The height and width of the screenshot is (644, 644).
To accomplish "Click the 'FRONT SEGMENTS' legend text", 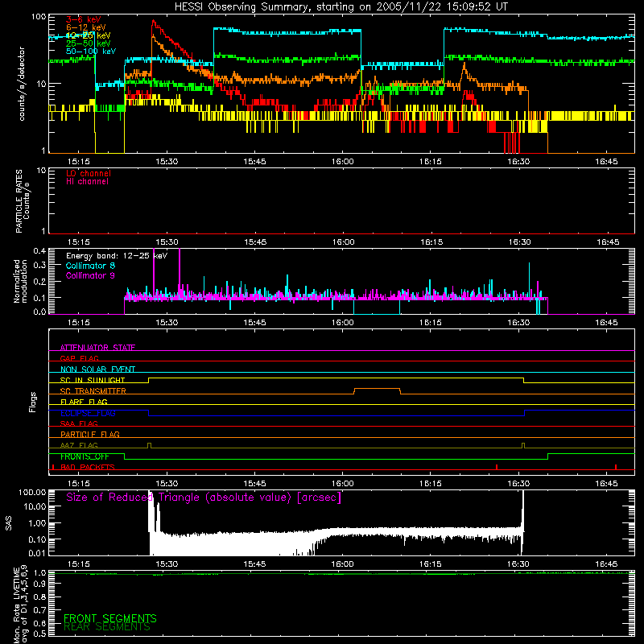I will [110, 618].
